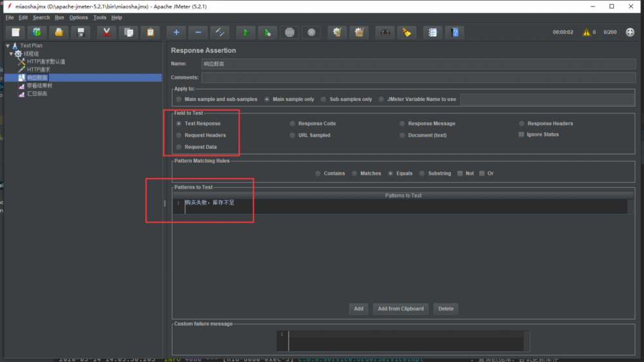644x362 pixels.
Task: Select HTTP请求默认值 in the tree
Action: click(x=46, y=62)
